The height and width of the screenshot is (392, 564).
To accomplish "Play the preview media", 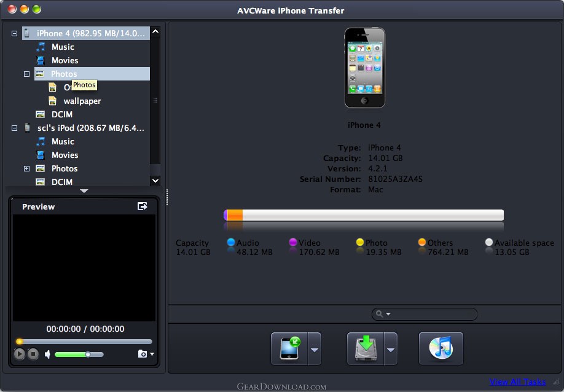I will click(20, 355).
